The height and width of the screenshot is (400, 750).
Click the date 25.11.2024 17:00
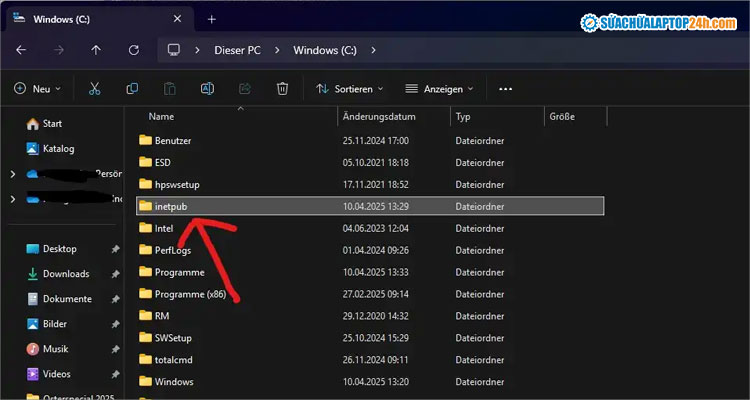pos(375,141)
